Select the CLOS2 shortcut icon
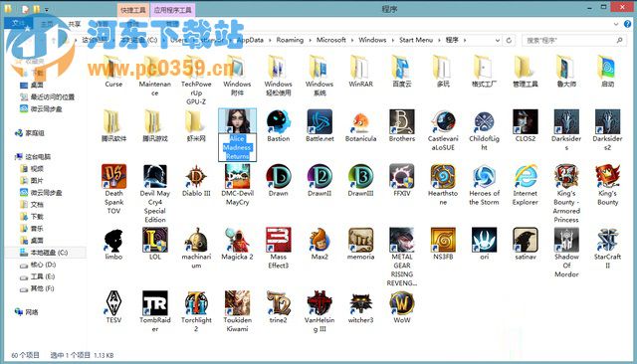 point(526,121)
